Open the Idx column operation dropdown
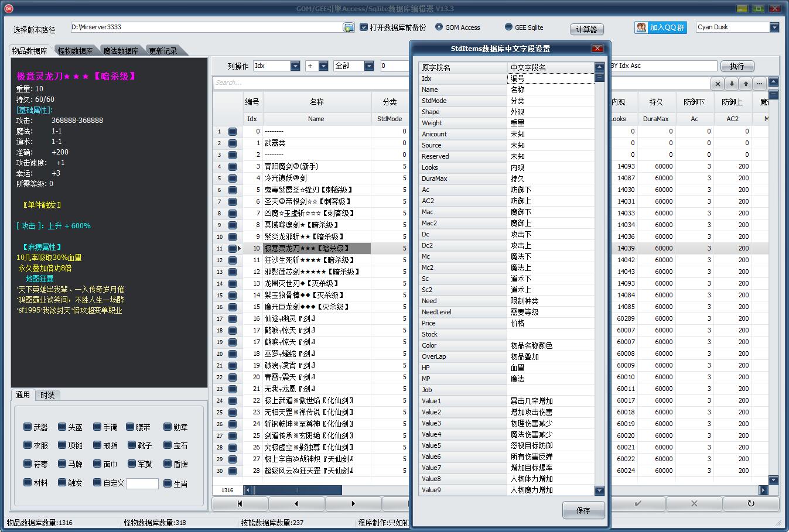The image size is (789, 532). click(x=295, y=66)
